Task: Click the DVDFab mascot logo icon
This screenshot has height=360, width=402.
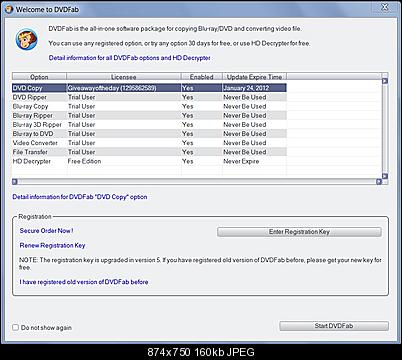Action: click(27, 40)
